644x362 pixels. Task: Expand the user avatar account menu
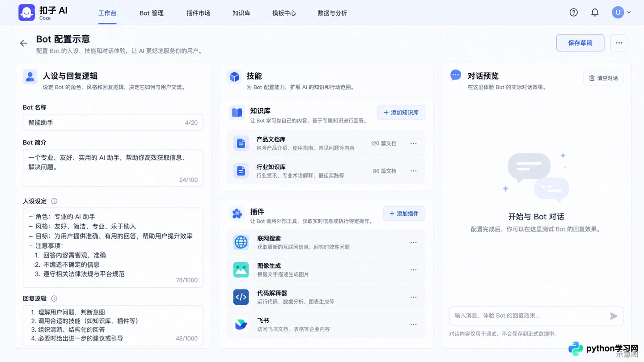click(x=621, y=13)
